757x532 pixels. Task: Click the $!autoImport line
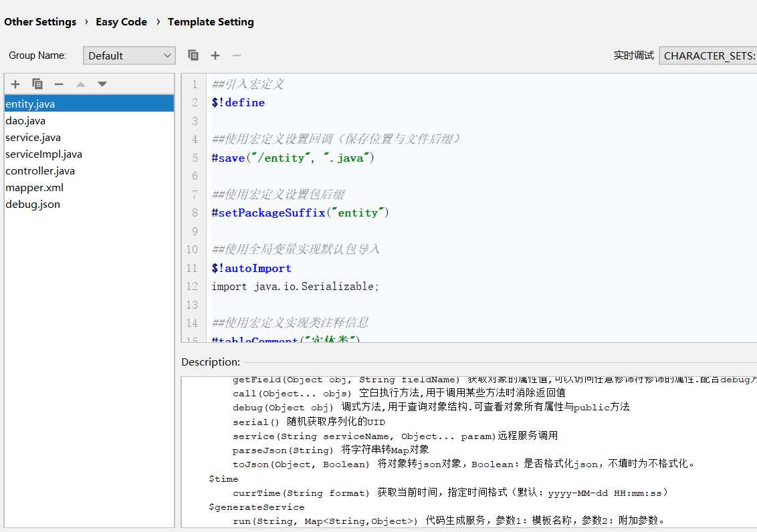pos(251,268)
